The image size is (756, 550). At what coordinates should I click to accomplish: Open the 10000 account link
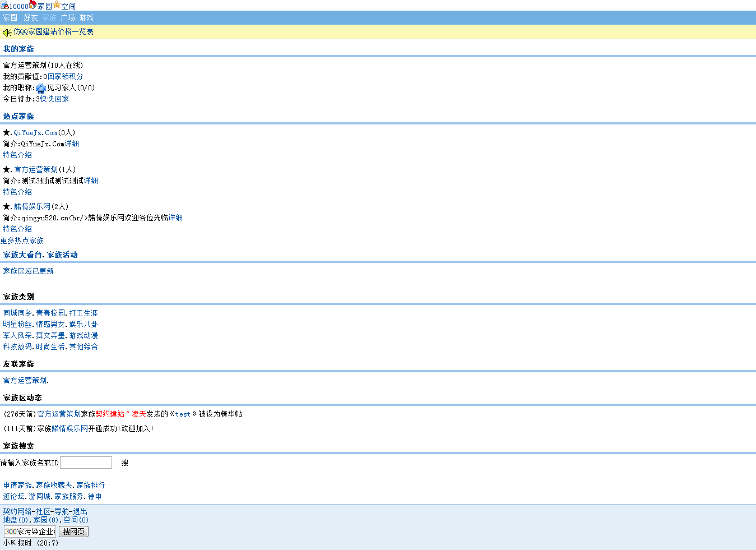click(x=18, y=7)
